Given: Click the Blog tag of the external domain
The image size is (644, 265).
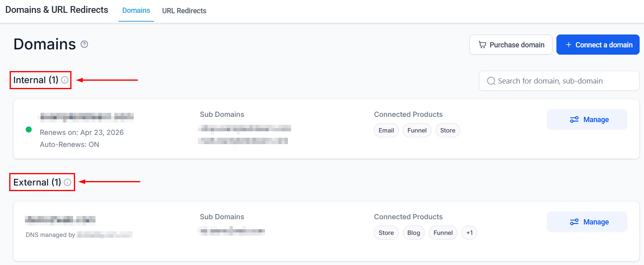Looking at the screenshot, I should click(414, 233).
